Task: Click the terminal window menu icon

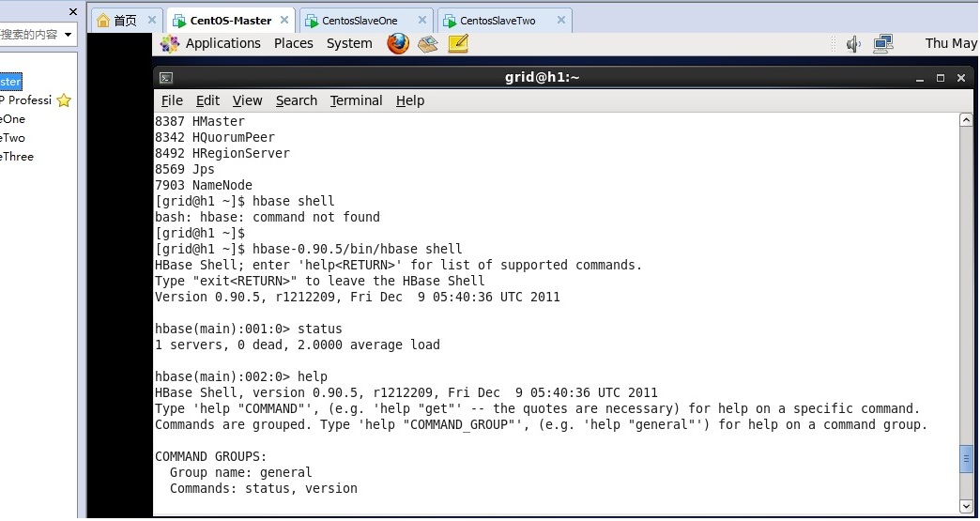Action: pyautogui.click(x=166, y=78)
